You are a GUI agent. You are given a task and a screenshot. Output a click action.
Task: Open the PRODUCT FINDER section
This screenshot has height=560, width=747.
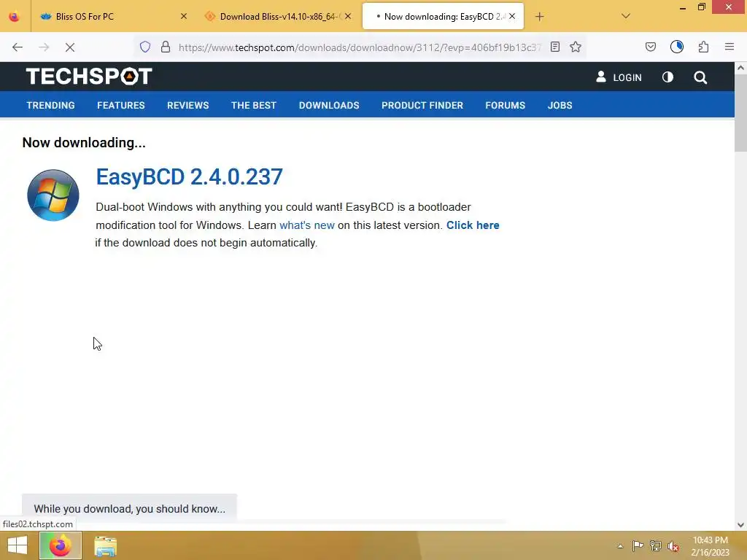tap(422, 105)
